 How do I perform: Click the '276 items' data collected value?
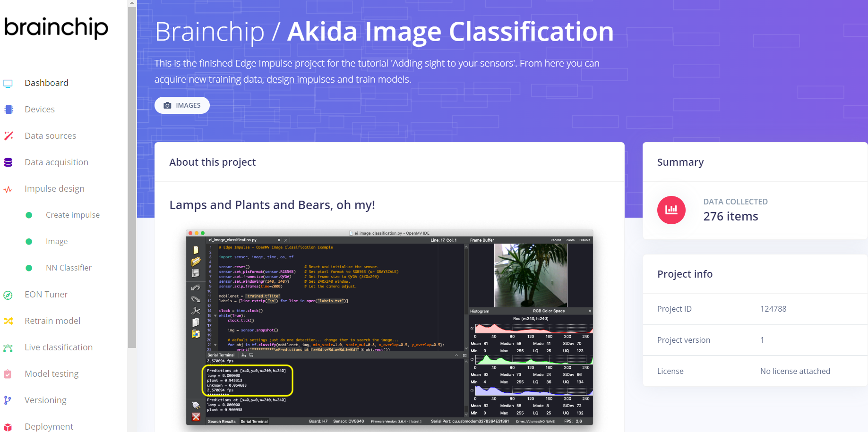(x=730, y=217)
